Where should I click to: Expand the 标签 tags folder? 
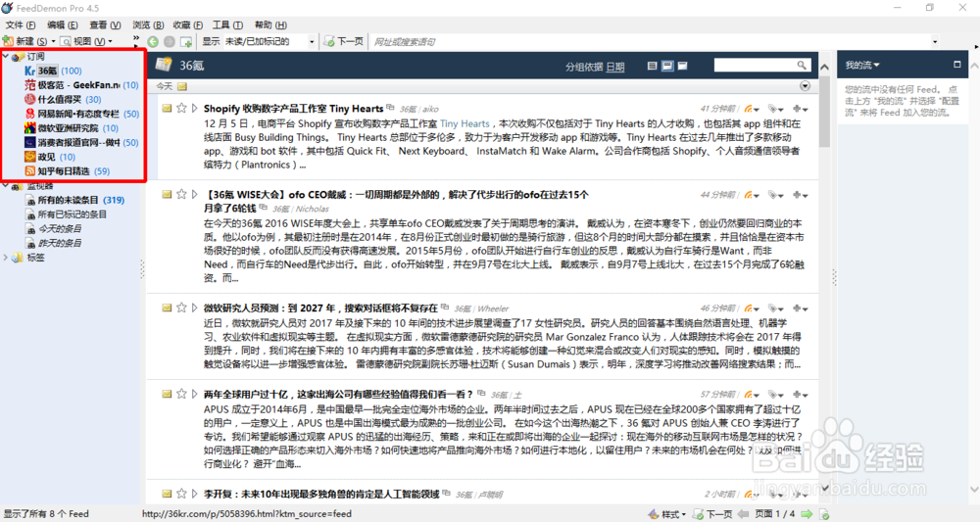pos(6,258)
